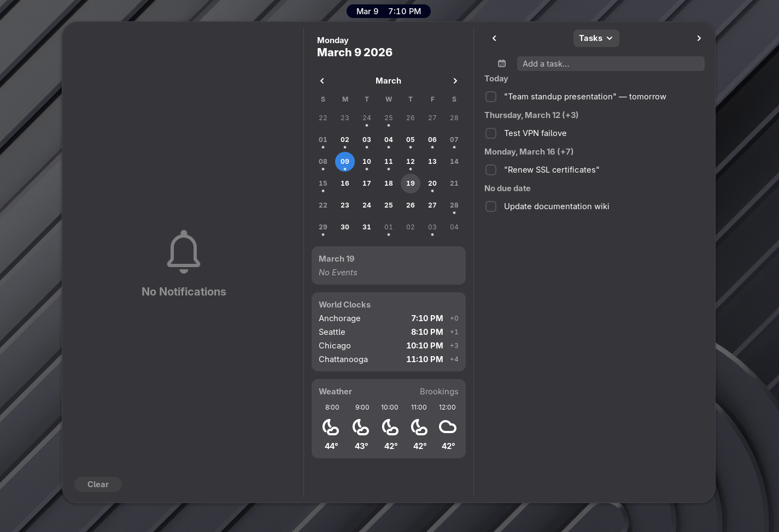Image resolution: width=779 pixels, height=532 pixels.
Task: Click the March month header label
Action: click(388, 81)
